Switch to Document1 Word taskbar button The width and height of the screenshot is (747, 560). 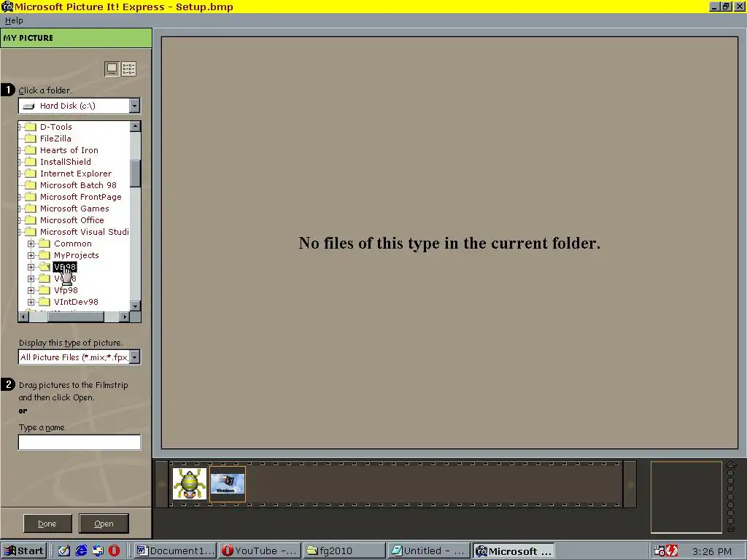pos(175,551)
